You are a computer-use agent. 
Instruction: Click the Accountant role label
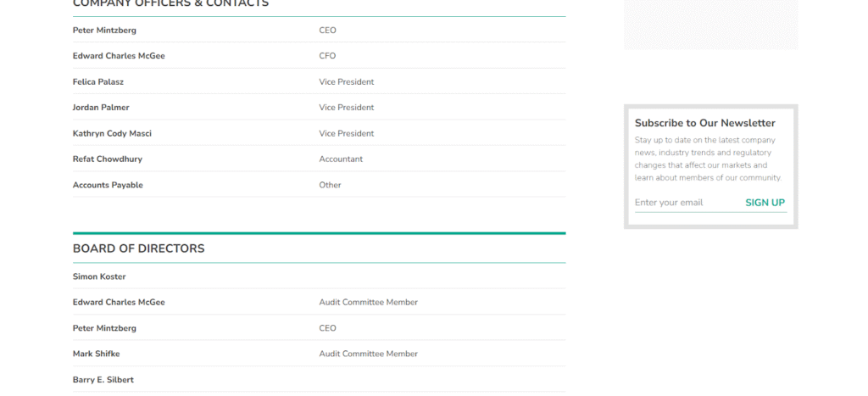pos(341,159)
